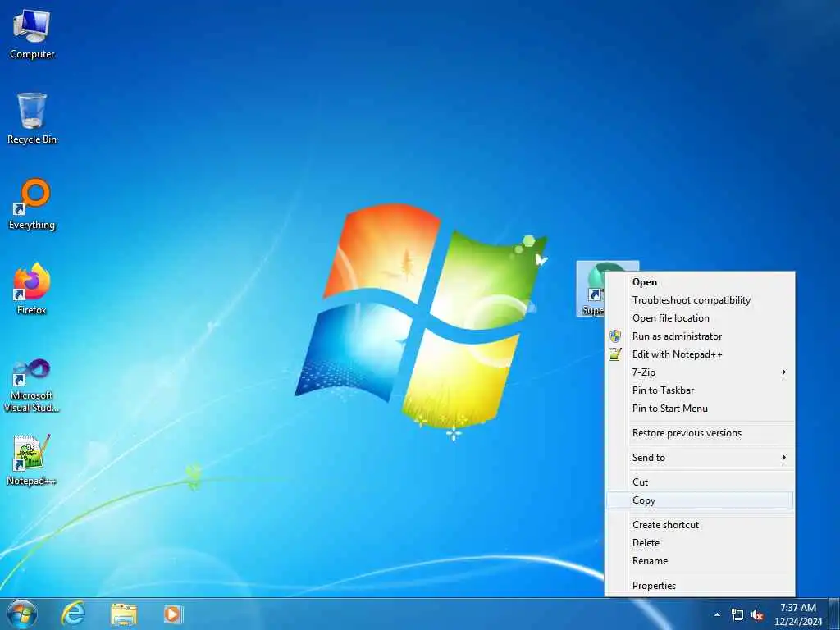Screen dimensions: 840x630
Task: Choose Troubleshoot compatibility
Action: point(700,300)
